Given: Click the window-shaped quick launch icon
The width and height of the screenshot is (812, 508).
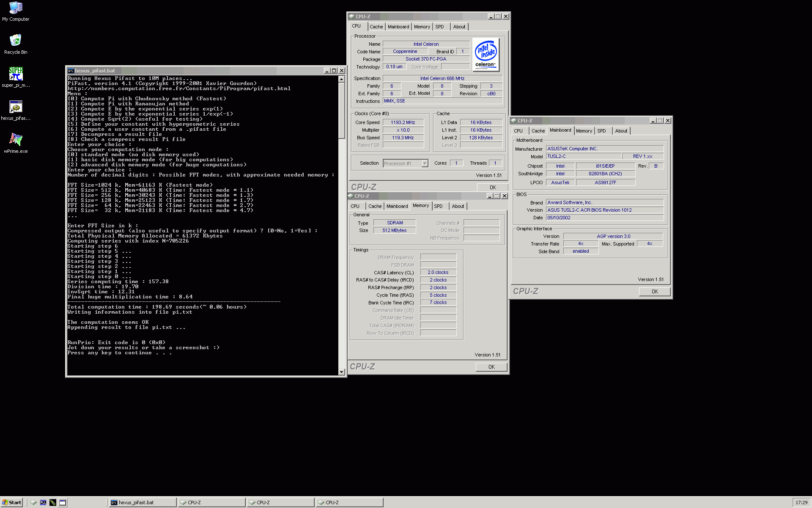Looking at the screenshot, I should coord(63,502).
